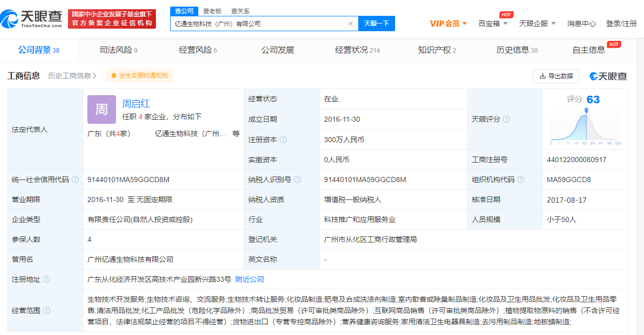Viewport: 644px width, 335px height.
Task: Open the 公司背景 tab
Action: click(x=39, y=50)
